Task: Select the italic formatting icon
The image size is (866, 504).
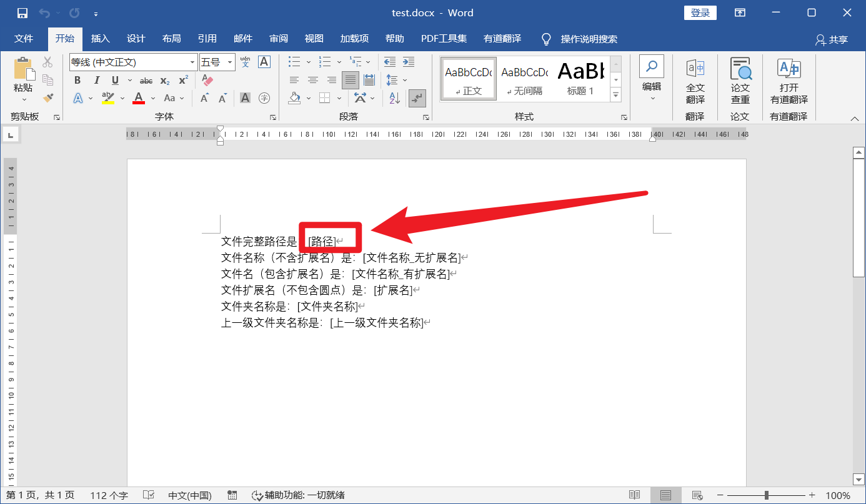Action: tap(97, 80)
